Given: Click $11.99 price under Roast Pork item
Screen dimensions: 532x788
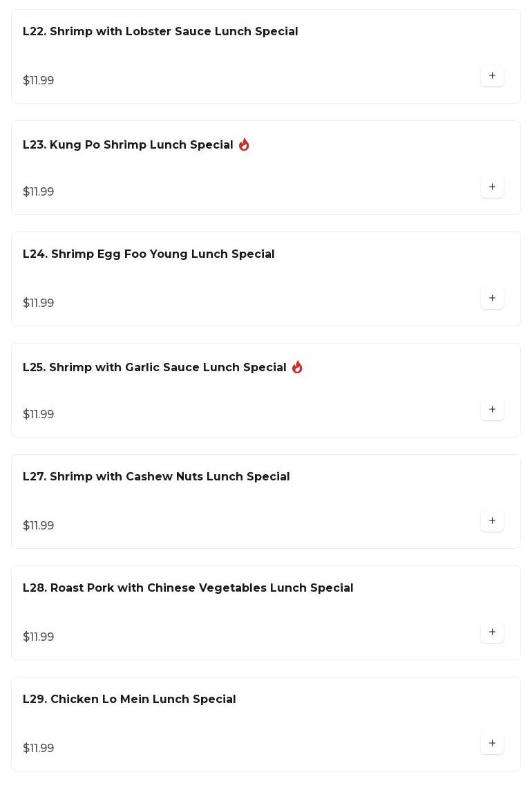Looking at the screenshot, I should pyautogui.click(x=39, y=637).
